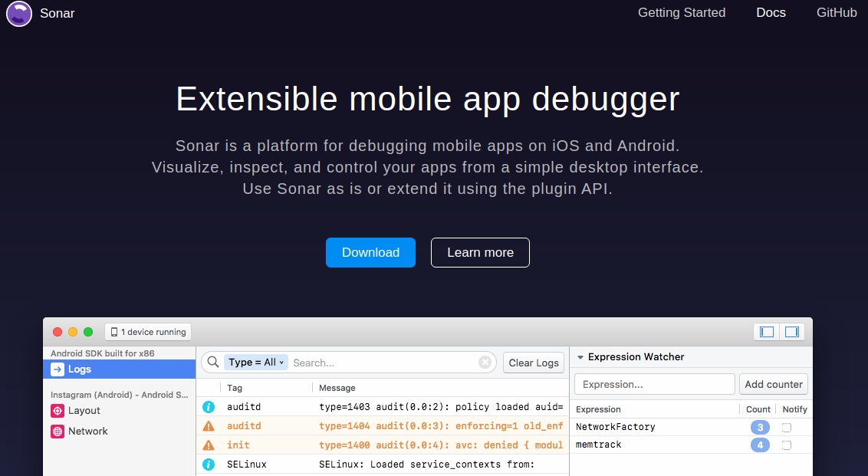The image size is (868, 476).
Task: Open the Type = All filter dropdown
Action: tap(256, 363)
